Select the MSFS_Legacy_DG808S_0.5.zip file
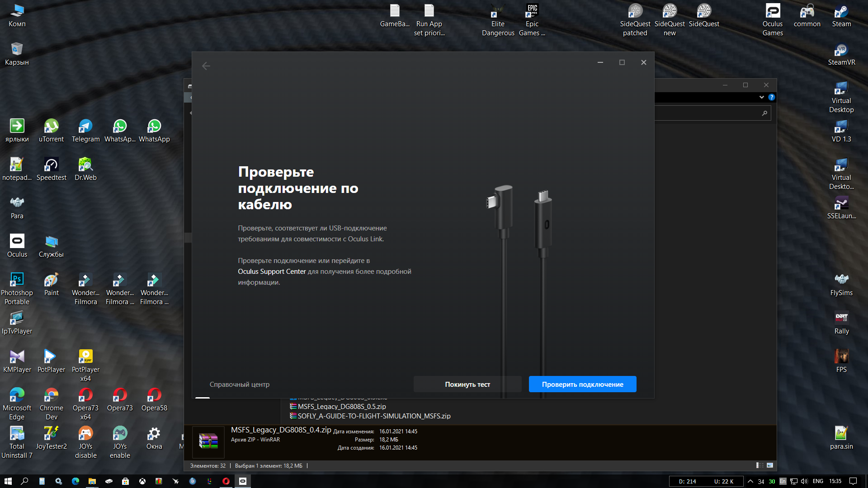The width and height of the screenshot is (868, 488). pyautogui.click(x=341, y=407)
